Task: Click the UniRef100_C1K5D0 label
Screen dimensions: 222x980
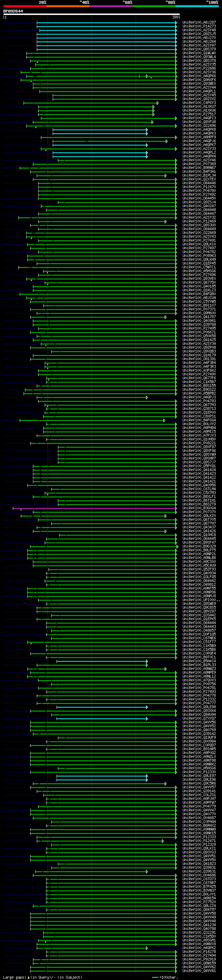Action: pos(199,936)
